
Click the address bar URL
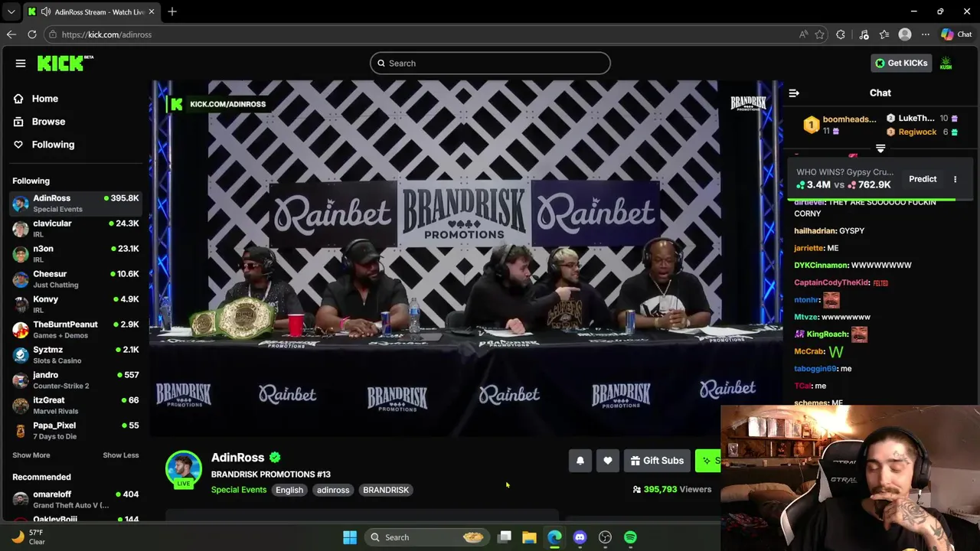(106, 34)
